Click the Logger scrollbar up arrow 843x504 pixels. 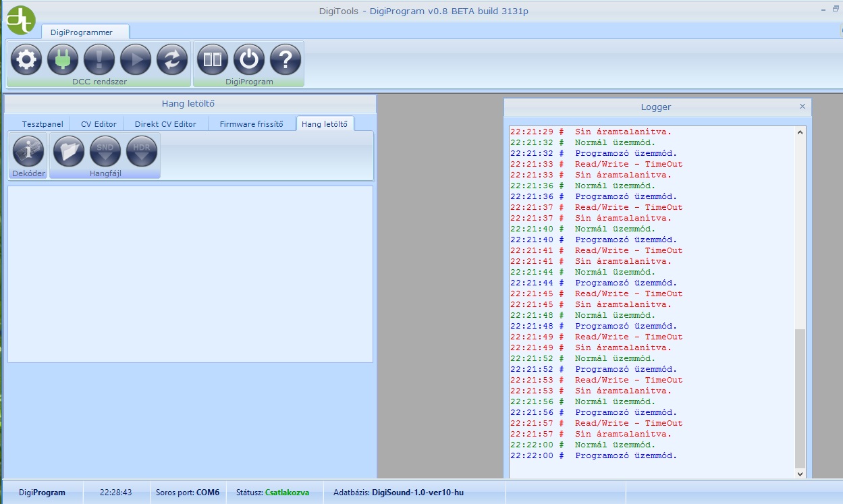pyautogui.click(x=800, y=132)
